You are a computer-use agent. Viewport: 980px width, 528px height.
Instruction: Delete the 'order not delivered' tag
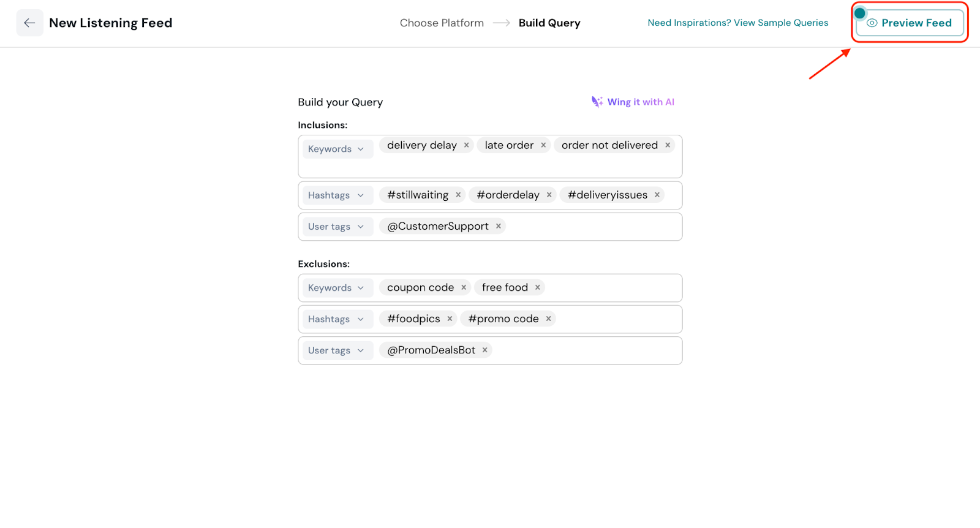tap(668, 145)
